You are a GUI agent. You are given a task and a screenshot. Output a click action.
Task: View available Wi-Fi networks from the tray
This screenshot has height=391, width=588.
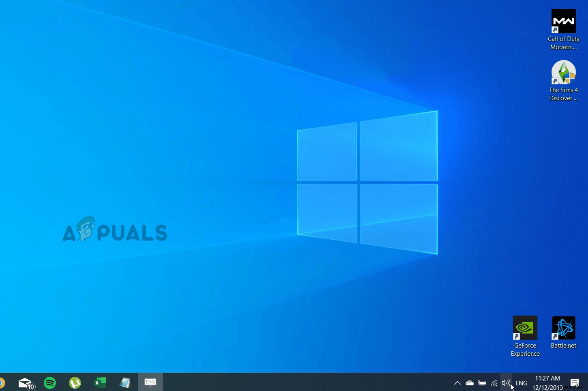point(494,382)
